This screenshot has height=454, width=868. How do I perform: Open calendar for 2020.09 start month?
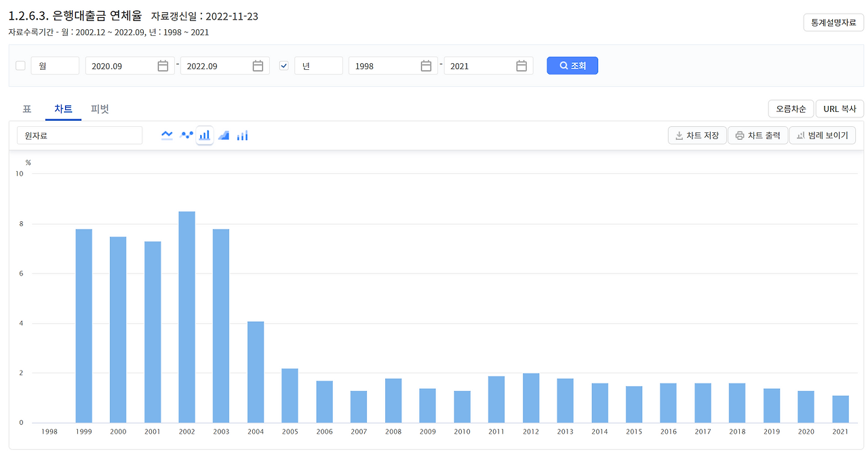coord(163,66)
